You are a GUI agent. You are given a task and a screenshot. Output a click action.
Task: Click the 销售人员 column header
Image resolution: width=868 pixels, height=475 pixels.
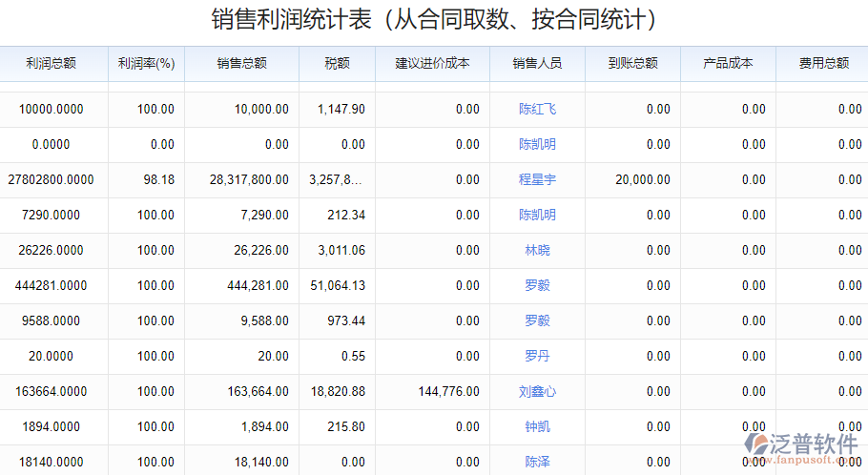click(x=537, y=64)
